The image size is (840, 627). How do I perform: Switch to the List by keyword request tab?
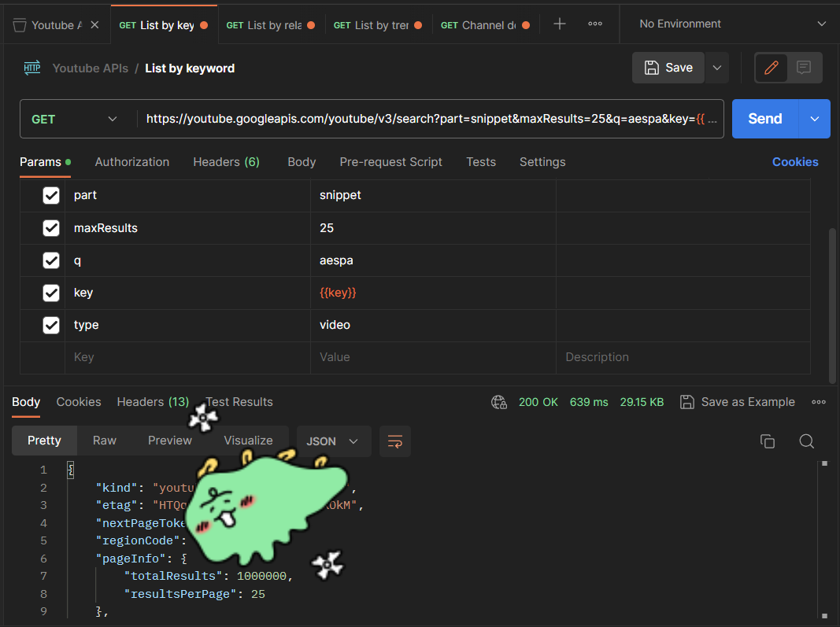[164, 25]
